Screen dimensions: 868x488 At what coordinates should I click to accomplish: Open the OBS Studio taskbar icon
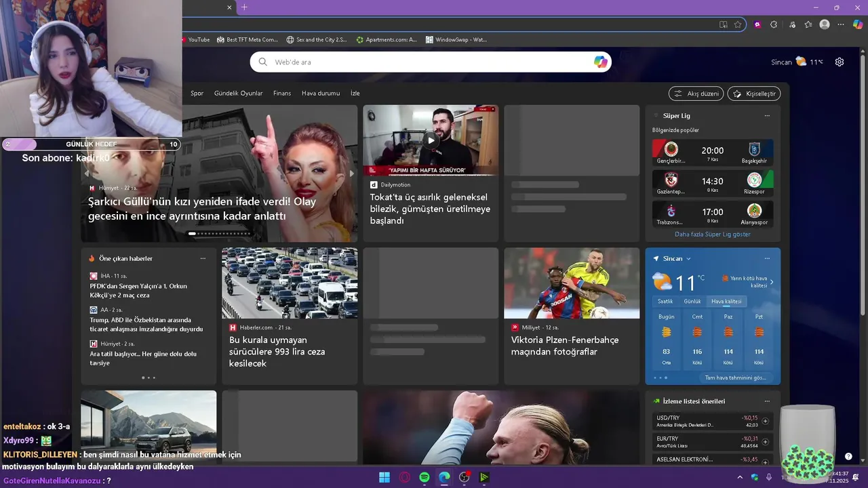coord(465,477)
